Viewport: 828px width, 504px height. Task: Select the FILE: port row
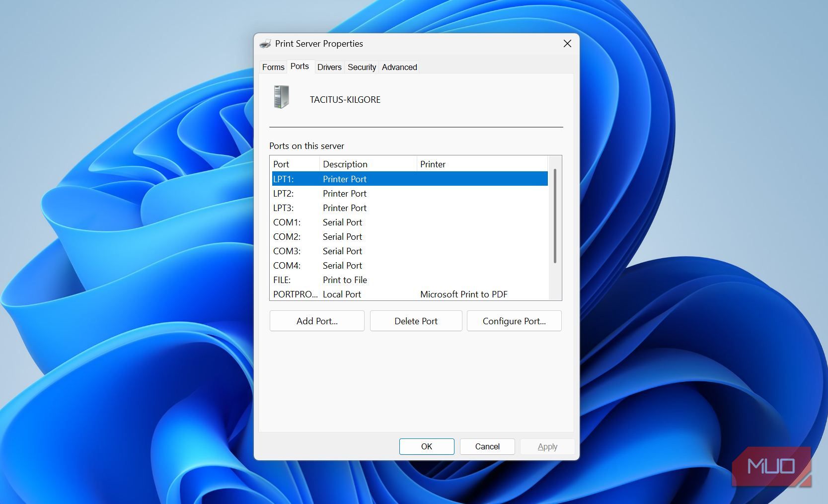tap(410, 280)
